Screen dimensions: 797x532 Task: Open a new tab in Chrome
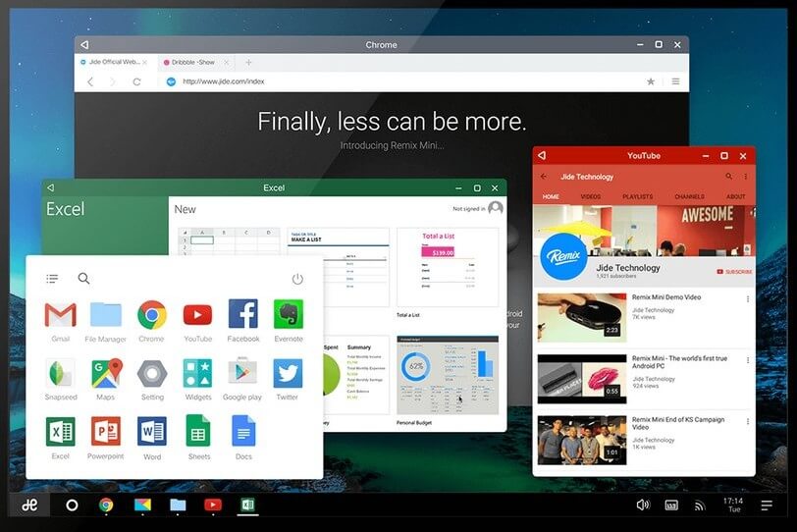click(x=248, y=62)
